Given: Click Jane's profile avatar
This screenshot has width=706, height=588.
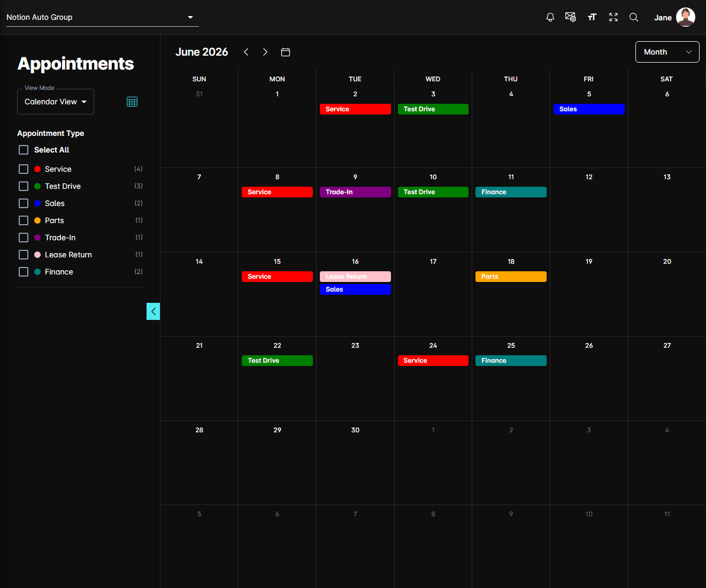Looking at the screenshot, I should (686, 17).
